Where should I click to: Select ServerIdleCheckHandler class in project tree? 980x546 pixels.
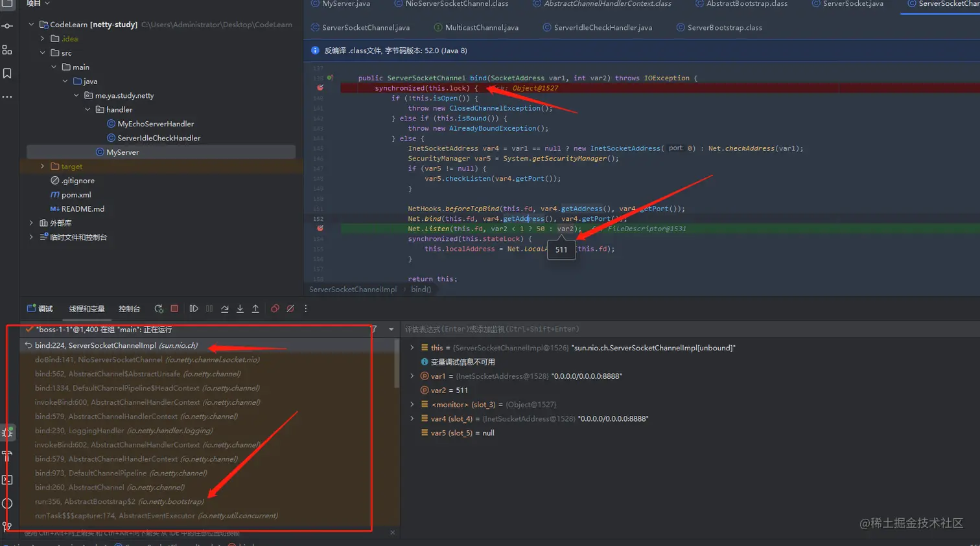click(x=159, y=138)
